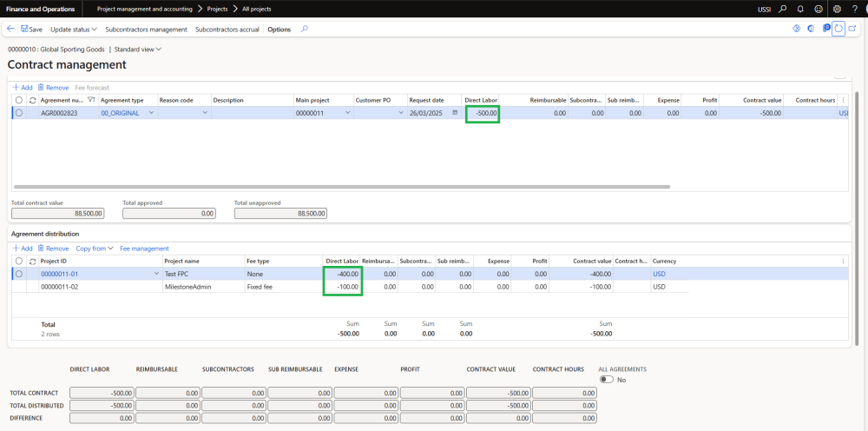The height and width of the screenshot is (431, 868).
Task: Open the Options tab
Action: (279, 30)
